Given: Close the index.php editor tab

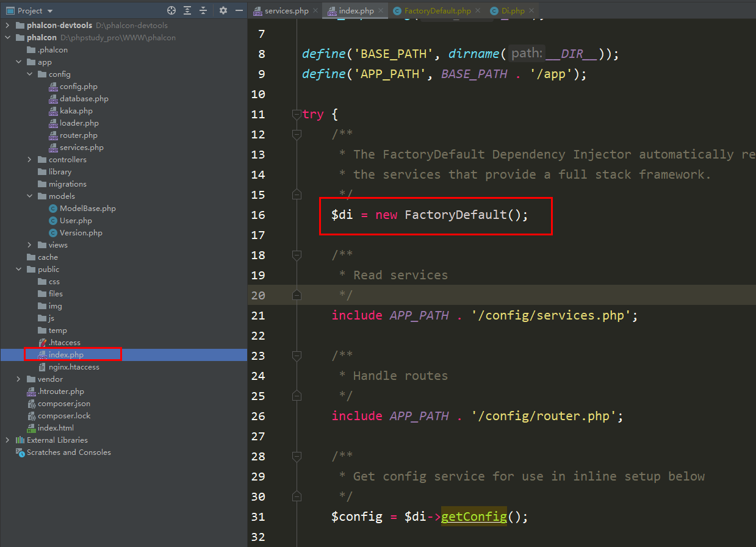Looking at the screenshot, I should point(381,10).
